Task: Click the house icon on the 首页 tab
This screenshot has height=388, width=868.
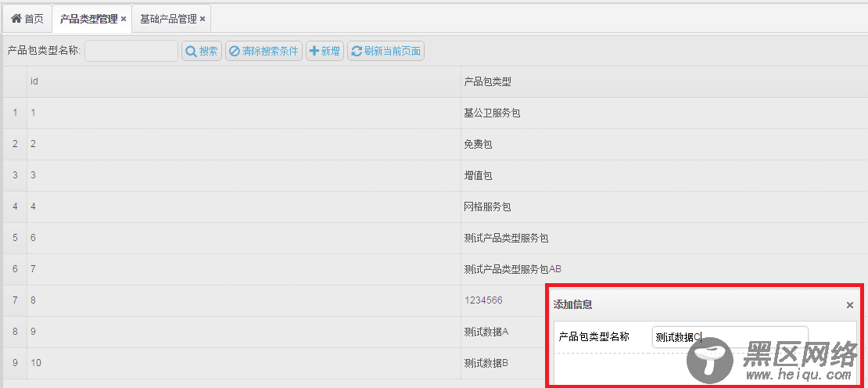Action: click(16, 18)
